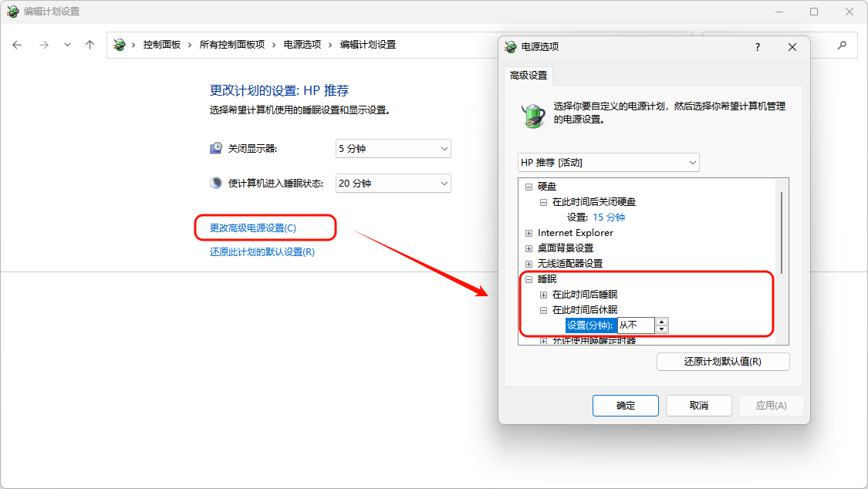Click 更改高级电源设置(C) link
The width and height of the screenshot is (868, 489).
pos(253,228)
